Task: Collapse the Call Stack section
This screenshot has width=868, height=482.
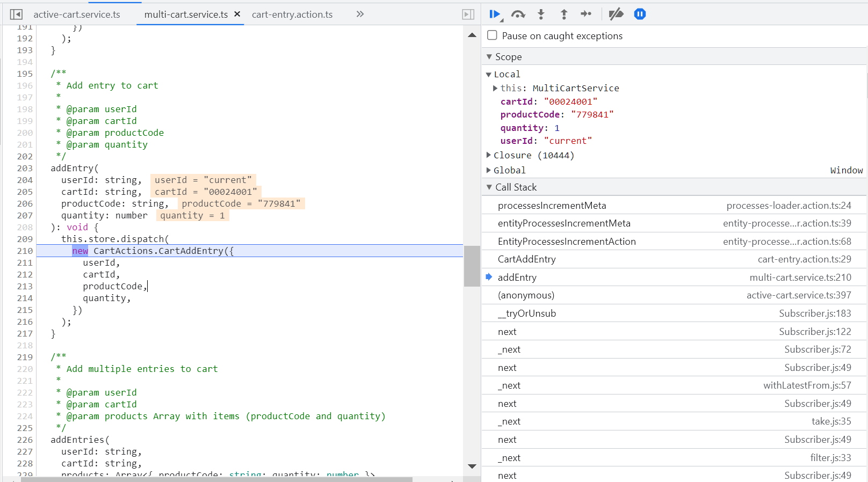Action: pyautogui.click(x=489, y=187)
